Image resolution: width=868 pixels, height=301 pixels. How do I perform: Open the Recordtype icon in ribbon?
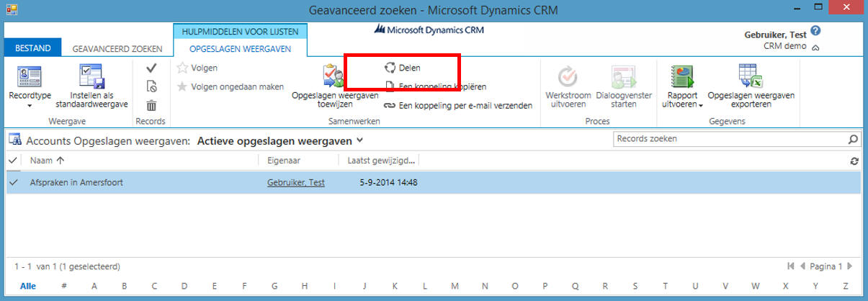click(30, 77)
